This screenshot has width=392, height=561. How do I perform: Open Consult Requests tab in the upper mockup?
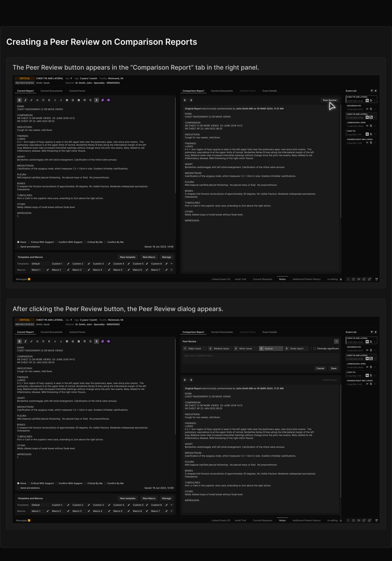click(x=263, y=279)
